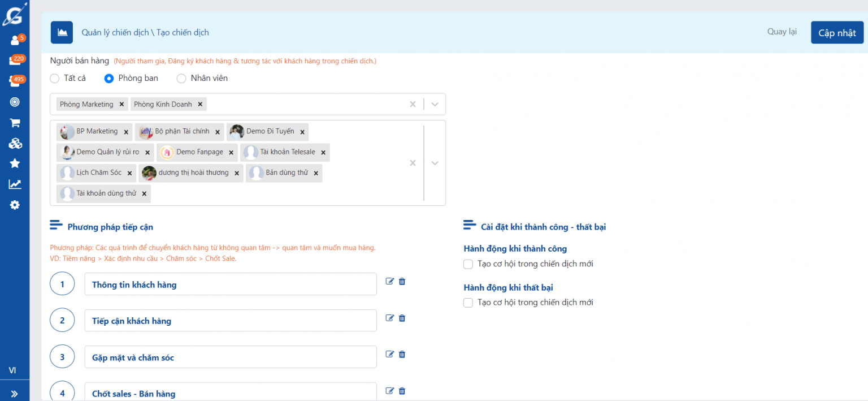This screenshot has height=401, width=868.
Task: Open the shopping cart section in sidebar
Action: 15,123
